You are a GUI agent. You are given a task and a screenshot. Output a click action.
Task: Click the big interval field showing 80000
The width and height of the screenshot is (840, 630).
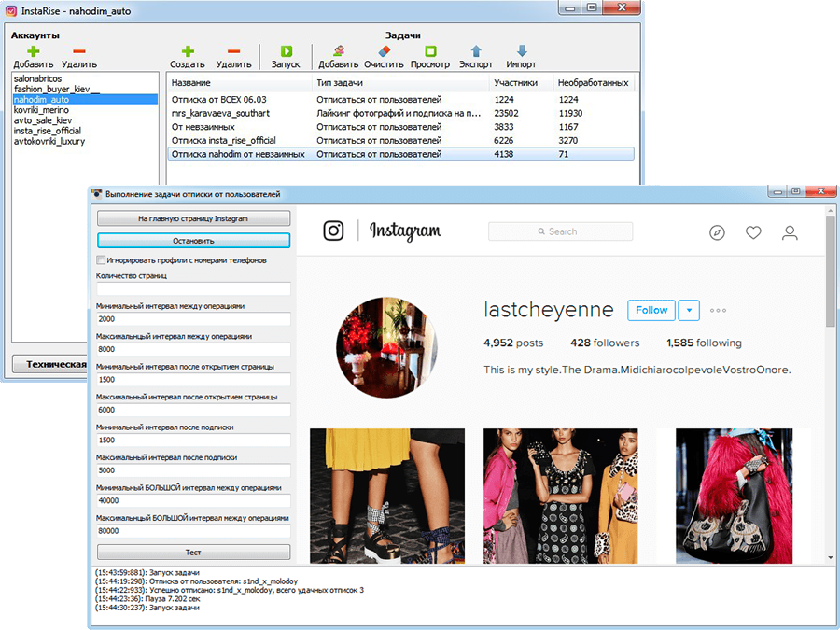point(193,531)
